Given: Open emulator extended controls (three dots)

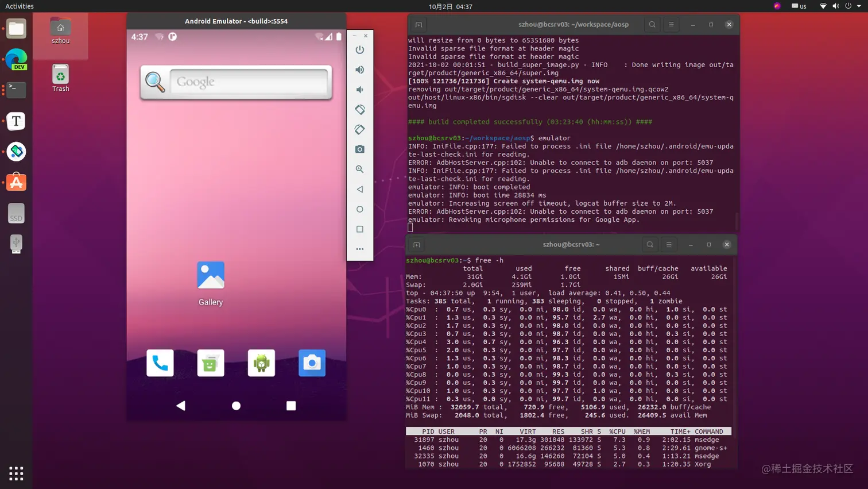Looking at the screenshot, I should click(360, 249).
